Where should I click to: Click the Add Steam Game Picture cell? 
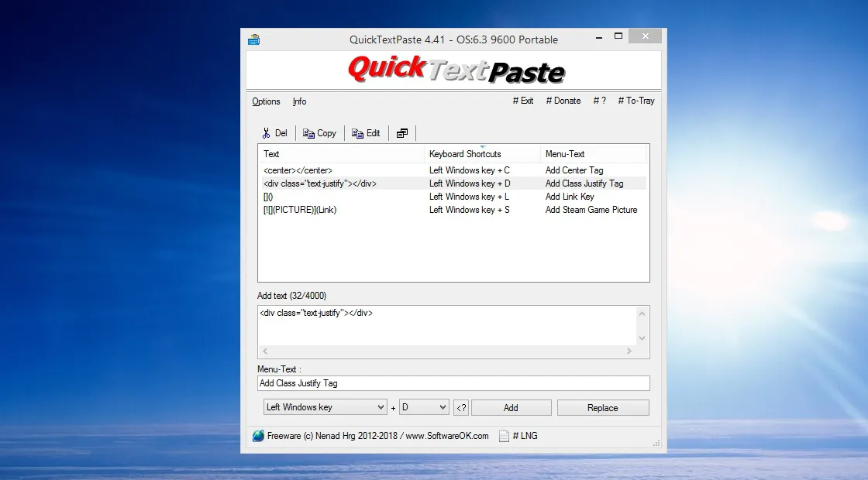tap(591, 210)
